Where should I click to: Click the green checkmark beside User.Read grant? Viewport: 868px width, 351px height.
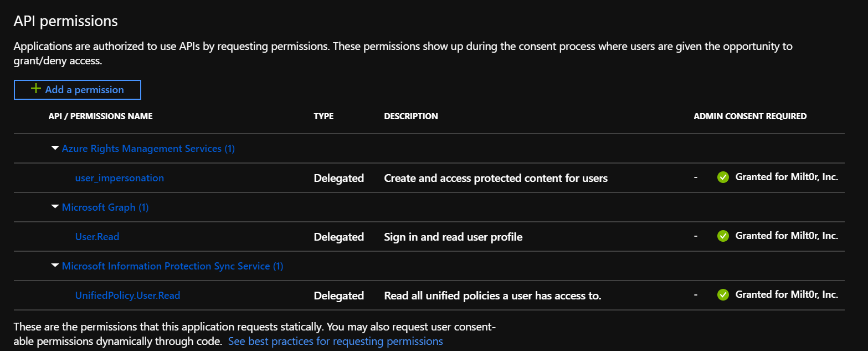point(723,236)
